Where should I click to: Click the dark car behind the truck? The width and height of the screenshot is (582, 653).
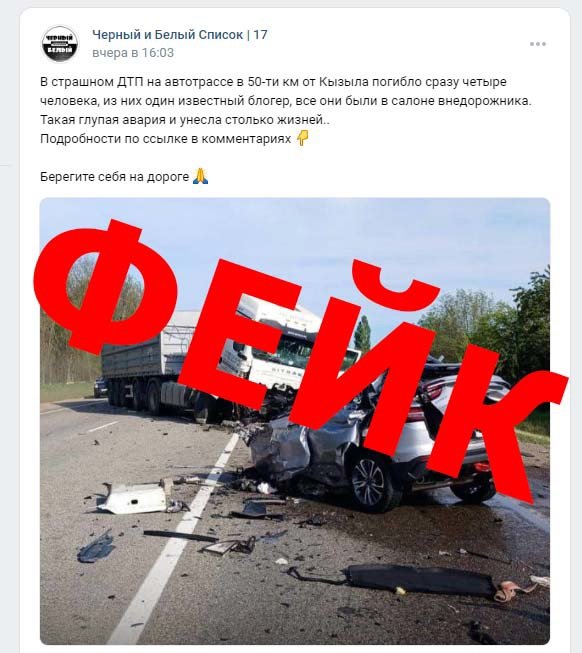100,387
